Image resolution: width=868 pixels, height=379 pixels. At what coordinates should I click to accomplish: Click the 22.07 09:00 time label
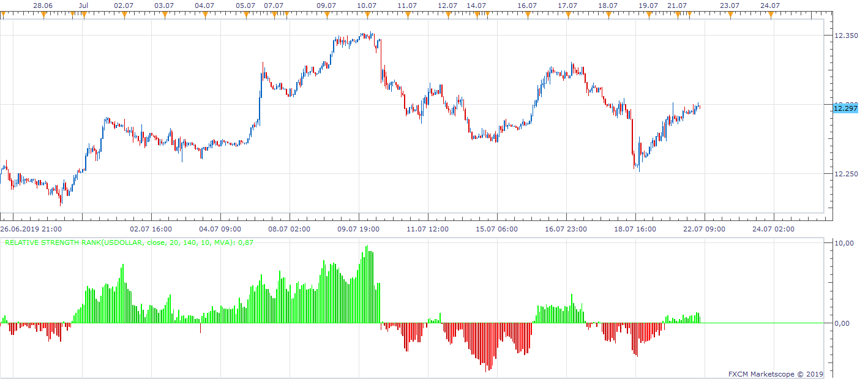pyautogui.click(x=704, y=229)
